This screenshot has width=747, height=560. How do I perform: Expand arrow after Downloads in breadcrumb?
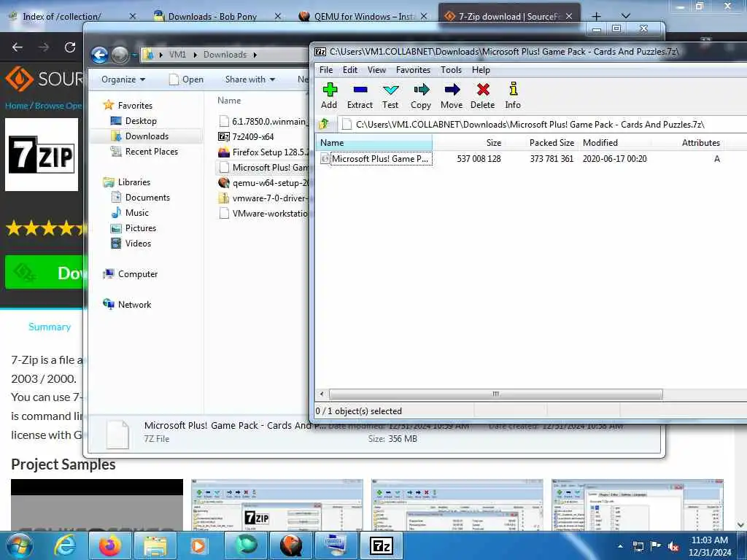click(255, 55)
